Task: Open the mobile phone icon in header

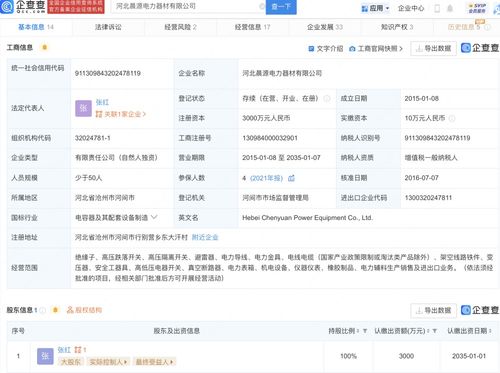Action: point(437,8)
